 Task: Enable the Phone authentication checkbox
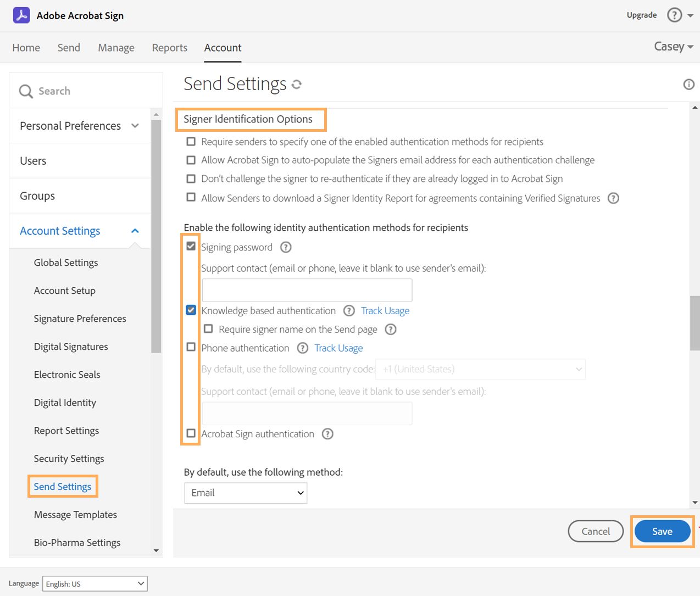click(191, 347)
